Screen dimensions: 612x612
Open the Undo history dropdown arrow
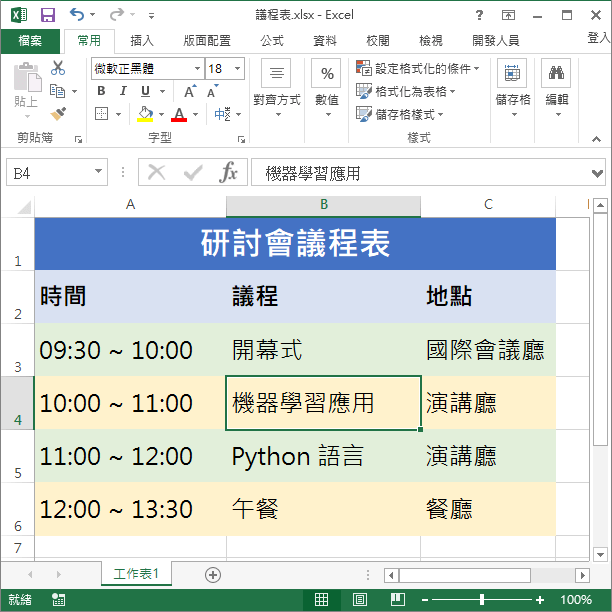coord(93,15)
